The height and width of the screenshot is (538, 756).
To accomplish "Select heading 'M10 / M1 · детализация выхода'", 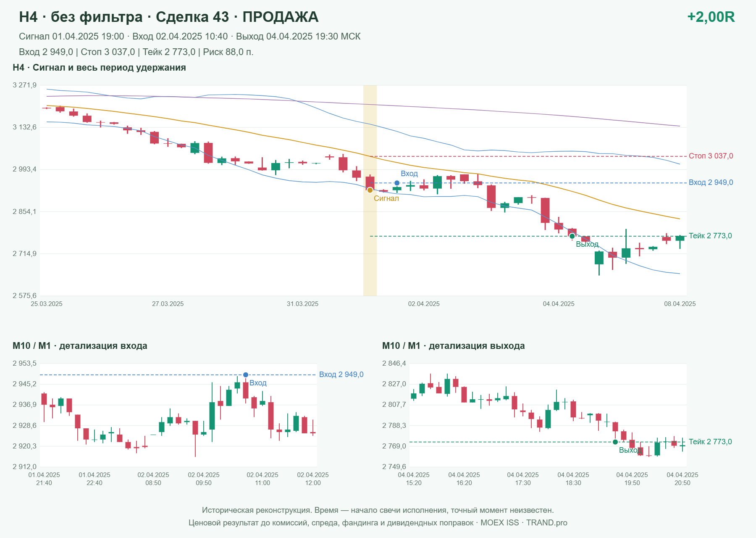I will 454,346.
